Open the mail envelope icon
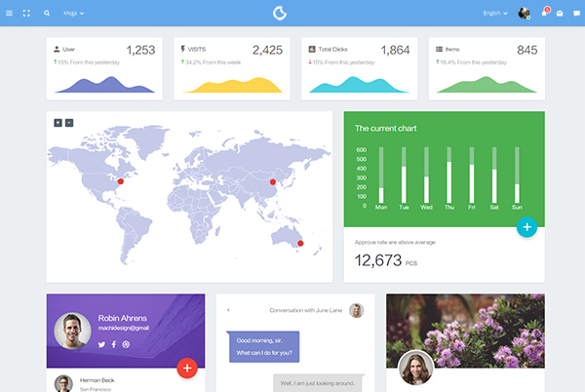 560,14
